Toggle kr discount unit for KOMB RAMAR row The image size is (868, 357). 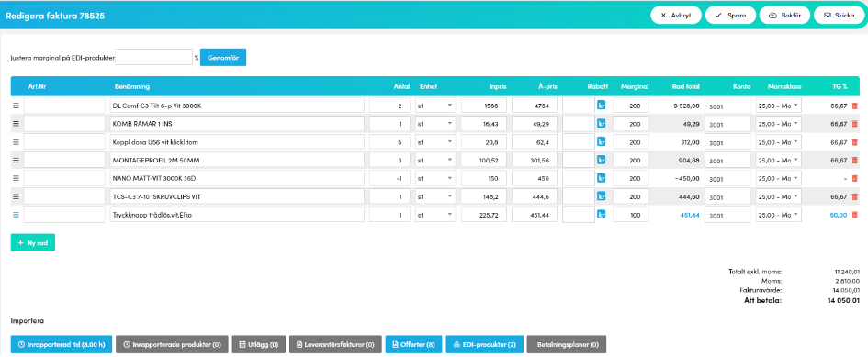tap(602, 123)
